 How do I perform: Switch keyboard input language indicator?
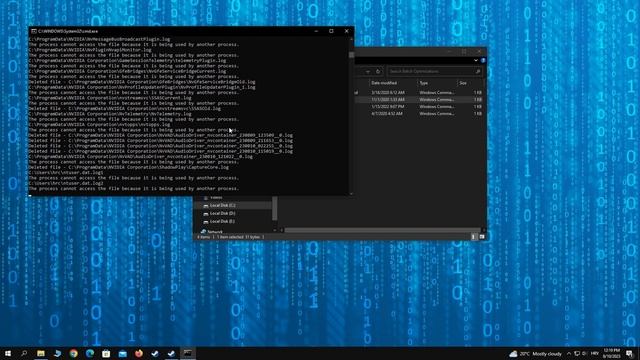tap(595, 354)
